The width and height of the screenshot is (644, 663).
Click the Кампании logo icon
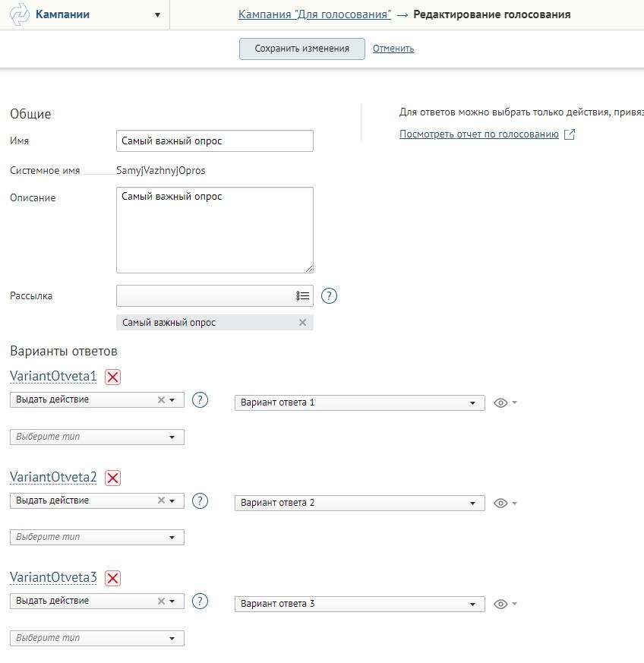[x=19, y=14]
